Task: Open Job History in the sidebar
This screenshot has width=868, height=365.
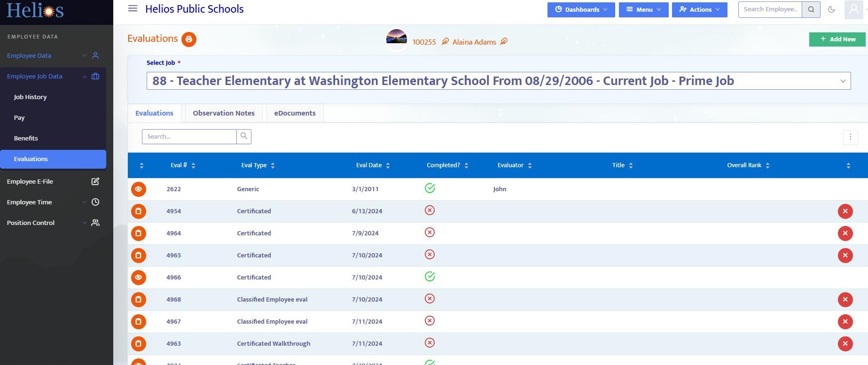Action: pos(30,97)
